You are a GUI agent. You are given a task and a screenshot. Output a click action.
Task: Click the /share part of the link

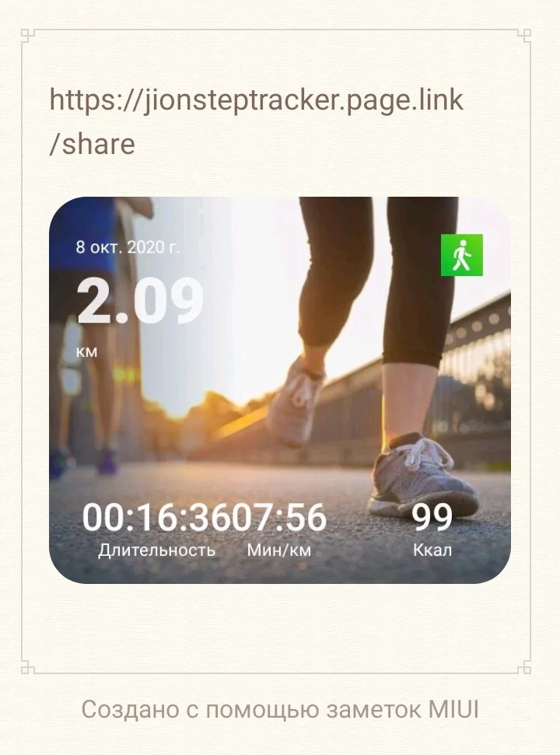tap(92, 145)
